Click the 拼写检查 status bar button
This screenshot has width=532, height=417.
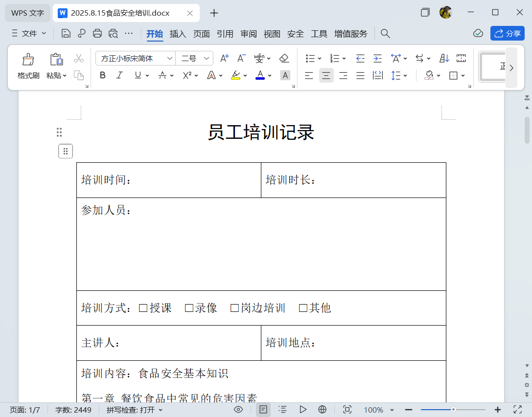[135, 410]
